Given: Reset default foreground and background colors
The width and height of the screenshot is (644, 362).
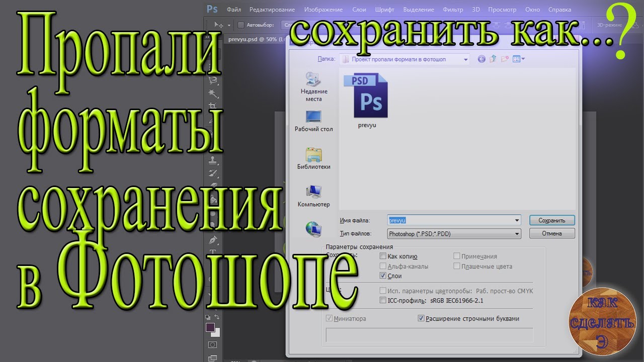Looking at the screenshot, I should pyautogui.click(x=208, y=317).
